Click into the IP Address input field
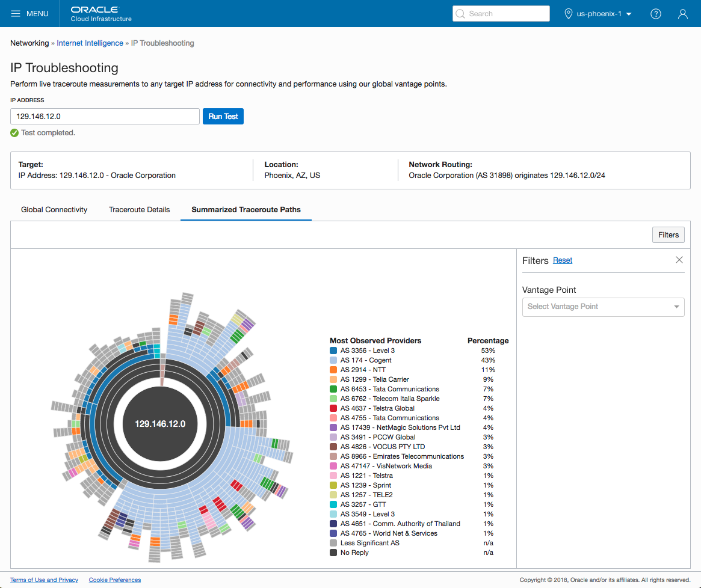 (x=105, y=117)
